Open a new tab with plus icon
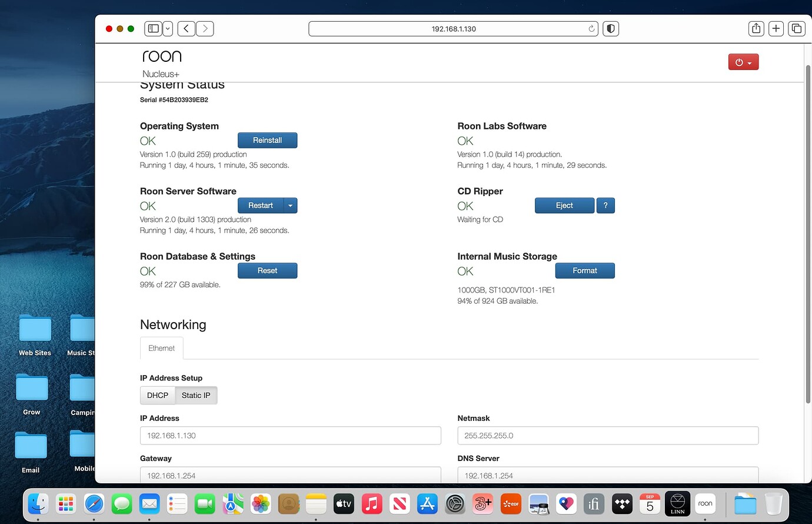 [x=776, y=29]
